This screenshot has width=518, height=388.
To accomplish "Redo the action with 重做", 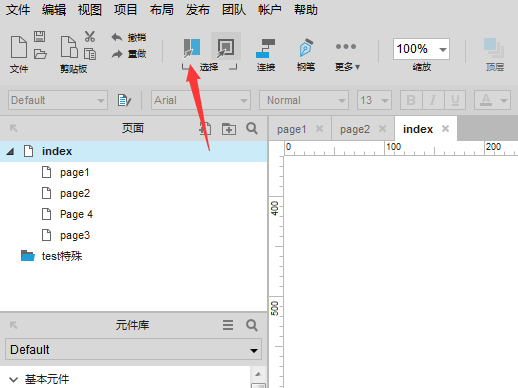I will pos(129,54).
